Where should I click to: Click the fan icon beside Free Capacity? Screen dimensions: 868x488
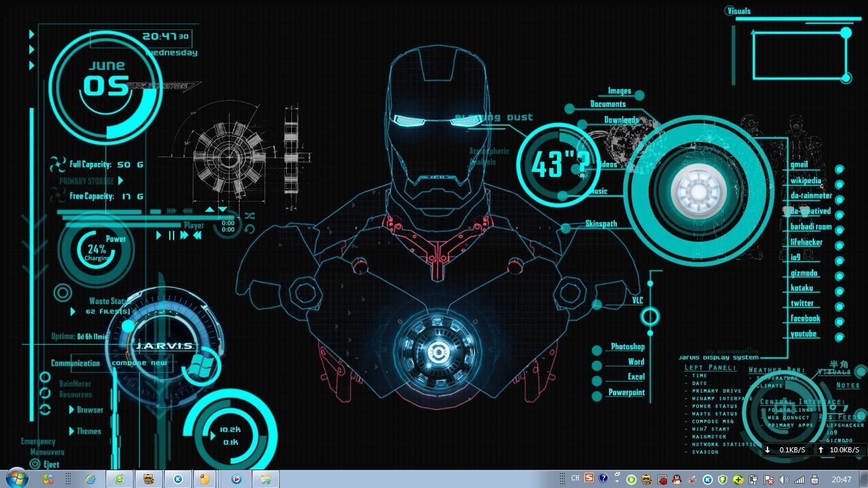pos(59,196)
